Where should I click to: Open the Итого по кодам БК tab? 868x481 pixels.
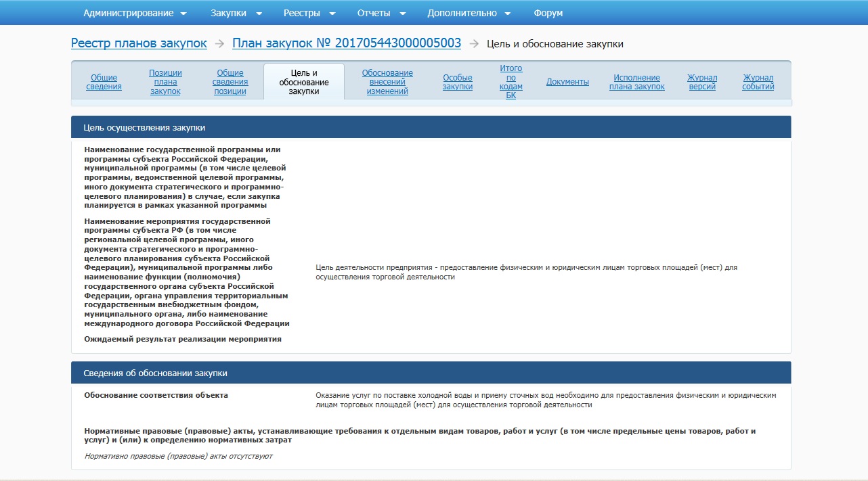(x=511, y=82)
